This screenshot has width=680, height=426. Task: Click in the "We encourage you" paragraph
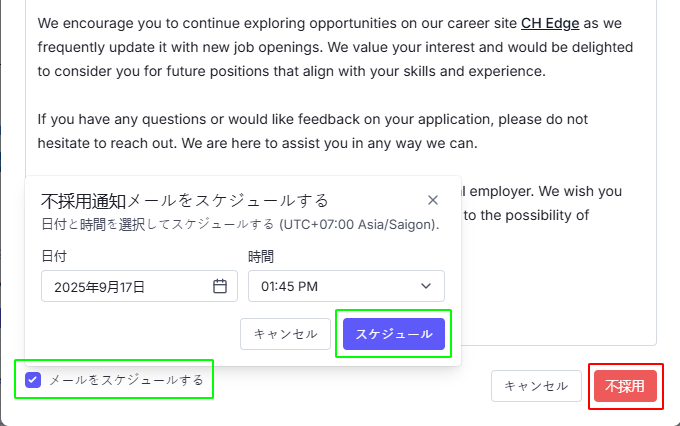pos(300,45)
